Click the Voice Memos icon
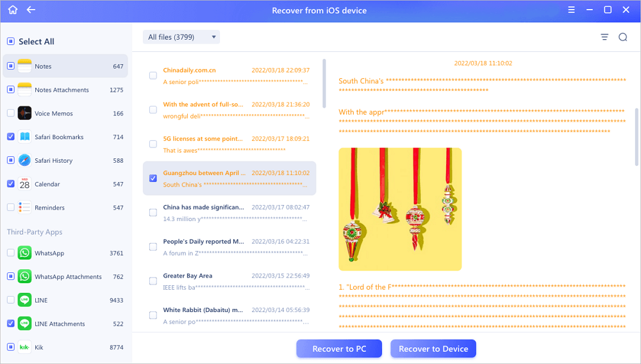Viewport: 641px width, 364px height. (x=24, y=113)
